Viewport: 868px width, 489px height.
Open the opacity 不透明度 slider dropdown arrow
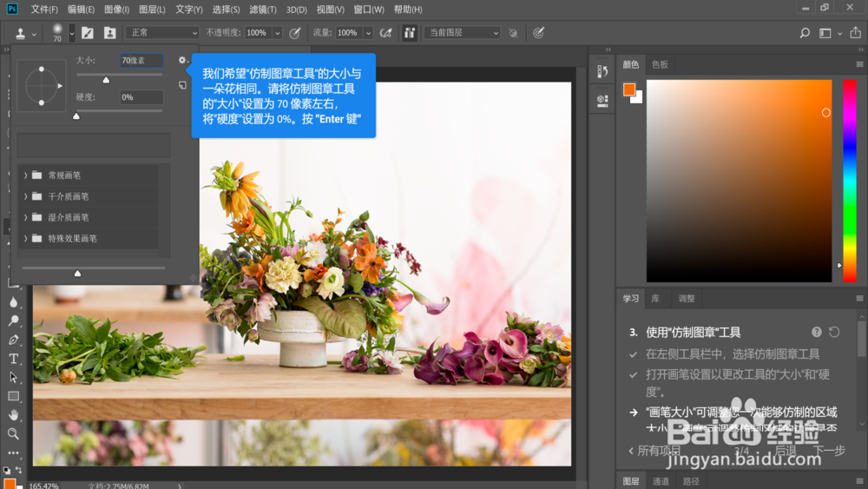click(x=278, y=33)
